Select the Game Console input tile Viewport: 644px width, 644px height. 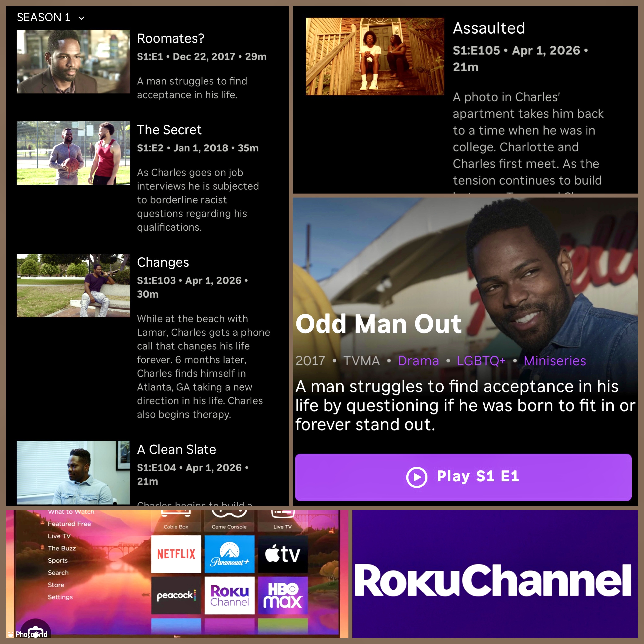point(229,522)
